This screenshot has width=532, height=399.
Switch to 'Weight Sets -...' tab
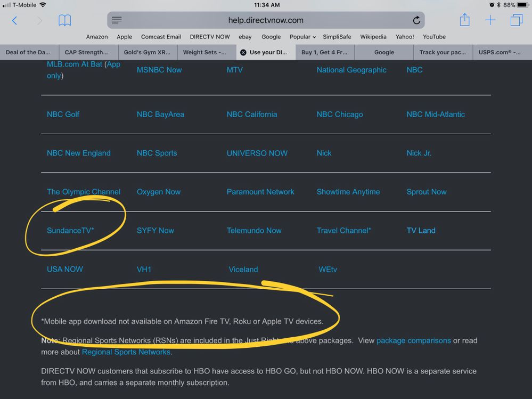[x=207, y=52]
